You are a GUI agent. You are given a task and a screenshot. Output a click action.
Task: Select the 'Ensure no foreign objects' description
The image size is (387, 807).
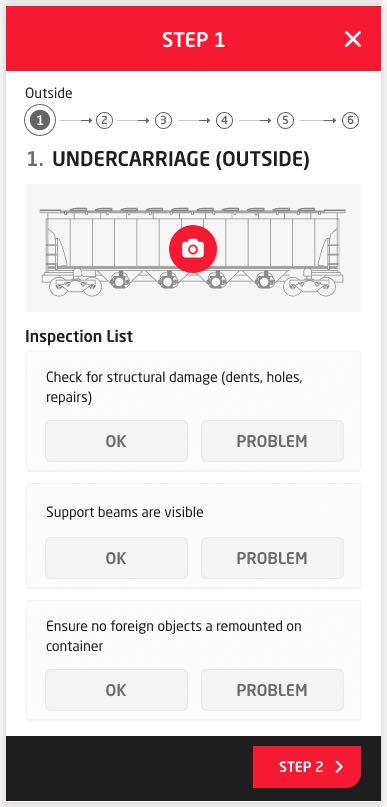click(174, 636)
